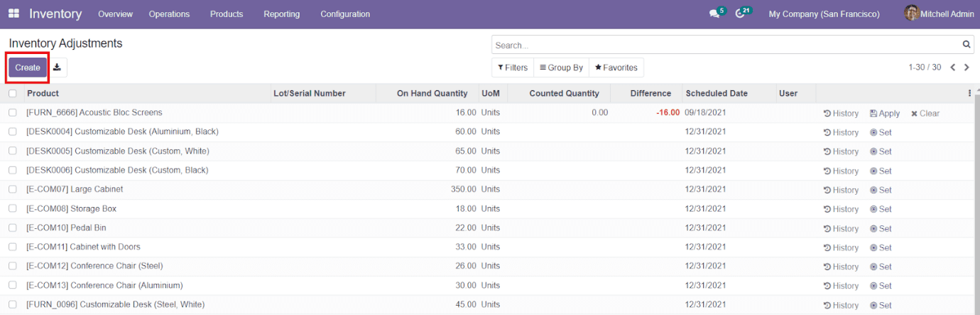This screenshot has height=315, width=980.
Task: Open History for Acoustic Bloc Screens
Action: tap(841, 113)
